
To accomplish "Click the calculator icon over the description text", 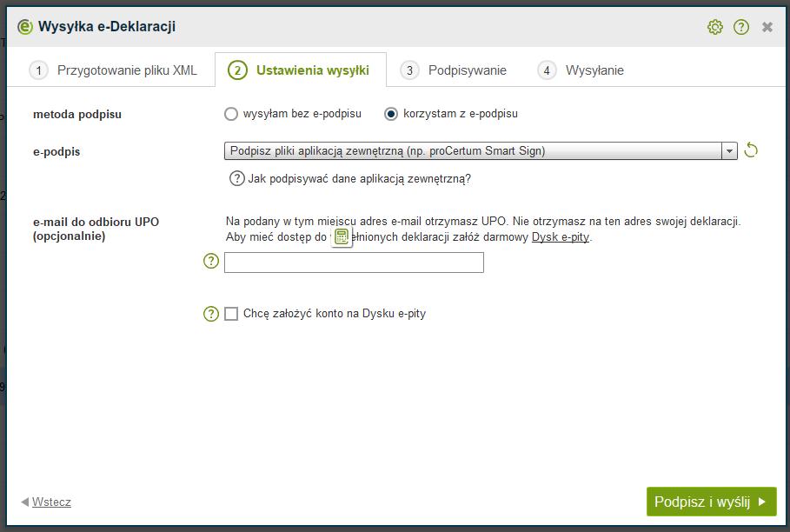I will click(342, 237).
